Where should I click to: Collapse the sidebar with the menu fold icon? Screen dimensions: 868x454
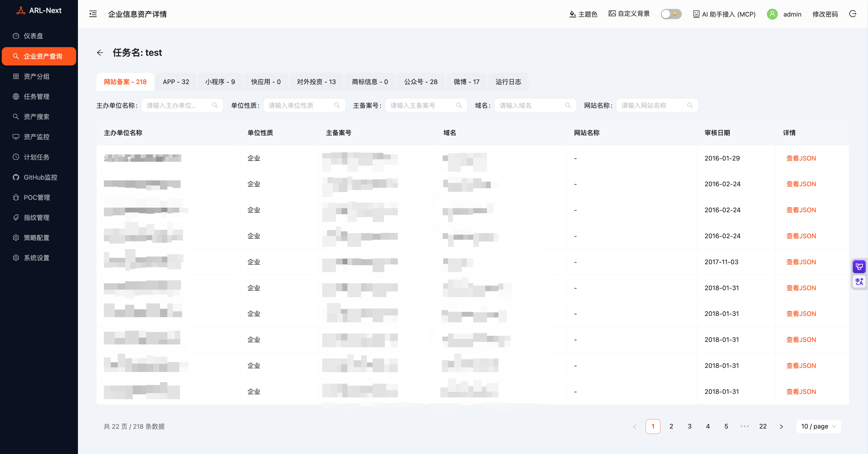point(93,14)
